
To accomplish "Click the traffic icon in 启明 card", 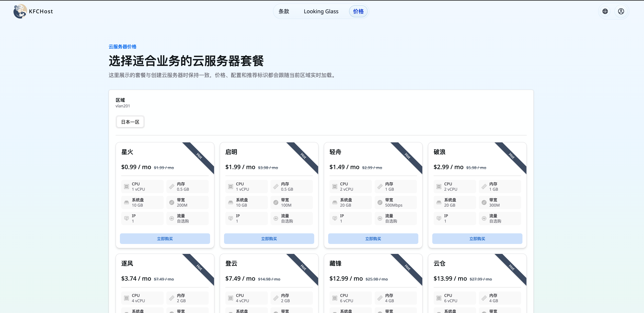I will coord(276,218).
